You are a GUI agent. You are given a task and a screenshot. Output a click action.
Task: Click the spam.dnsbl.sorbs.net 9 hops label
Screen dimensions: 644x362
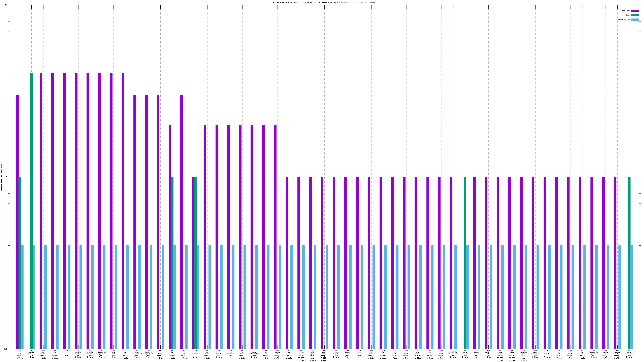pos(617,355)
